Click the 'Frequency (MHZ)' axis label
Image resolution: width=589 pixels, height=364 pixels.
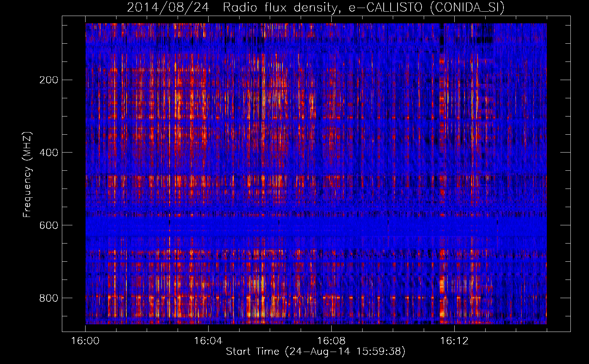point(27,175)
